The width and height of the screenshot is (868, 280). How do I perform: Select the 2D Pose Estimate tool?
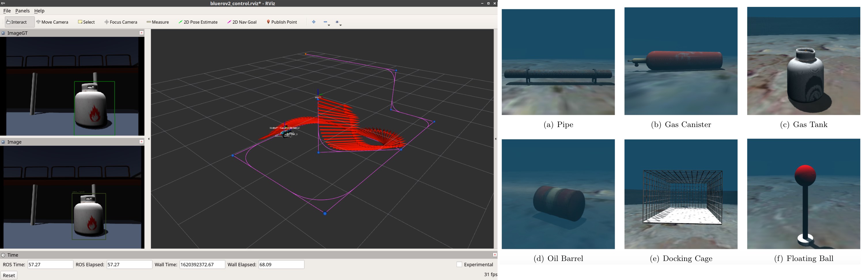pyautogui.click(x=198, y=22)
